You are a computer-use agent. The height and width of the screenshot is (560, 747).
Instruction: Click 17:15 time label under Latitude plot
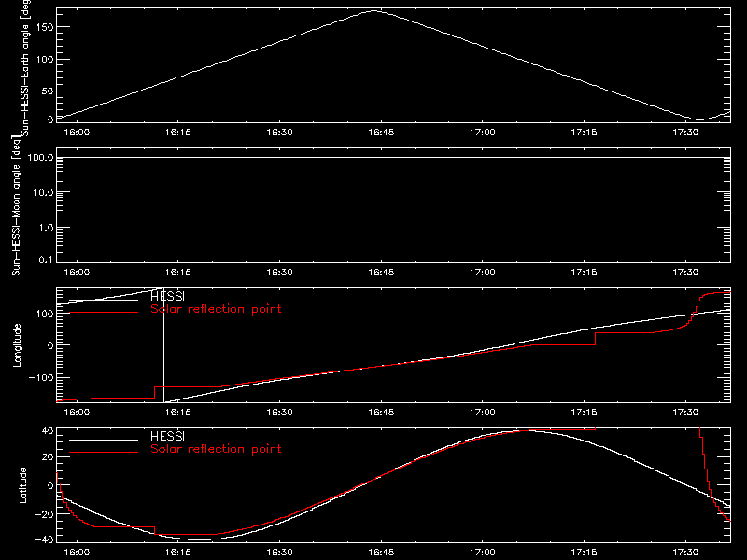[x=584, y=553]
